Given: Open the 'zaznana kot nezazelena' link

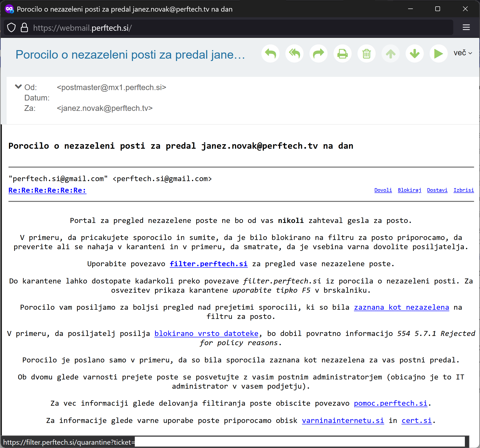Looking at the screenshot, I should click(x=401, y=307).
